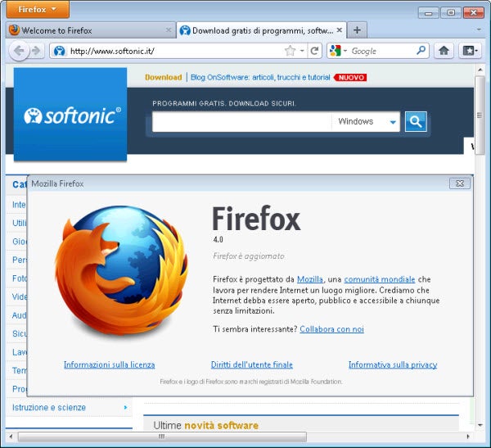
Task: Click the tab bar list-all-tabs arrow
Action: pos(479,29)
